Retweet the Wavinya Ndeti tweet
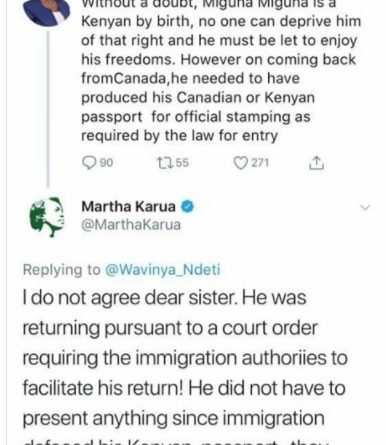The image size is (386, 445). pos(165,163)
